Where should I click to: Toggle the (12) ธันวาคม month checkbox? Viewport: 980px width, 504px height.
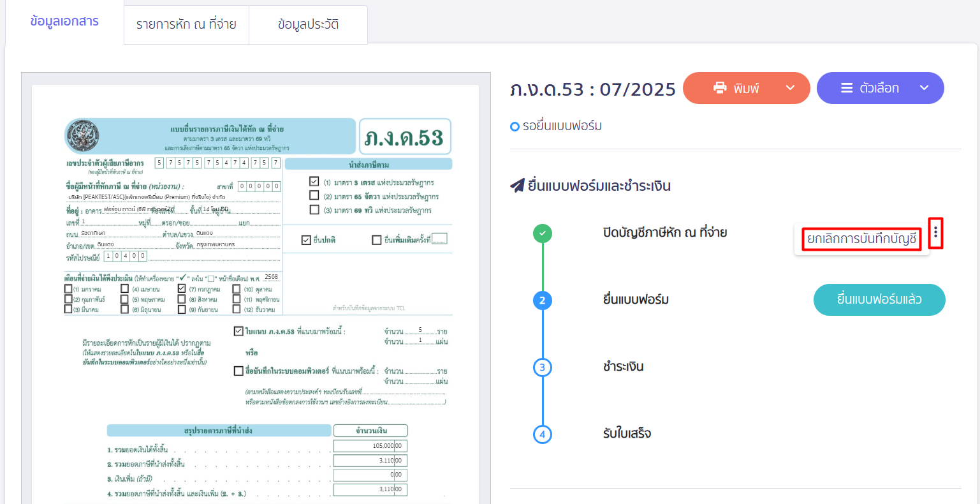[237, 309]
